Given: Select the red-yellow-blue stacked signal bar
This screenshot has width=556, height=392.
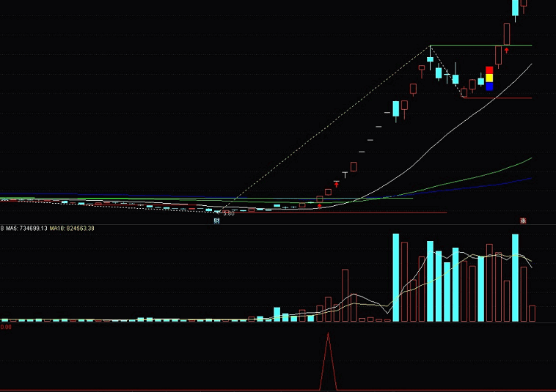Looking at the screenshot, I should click(489, 78).
